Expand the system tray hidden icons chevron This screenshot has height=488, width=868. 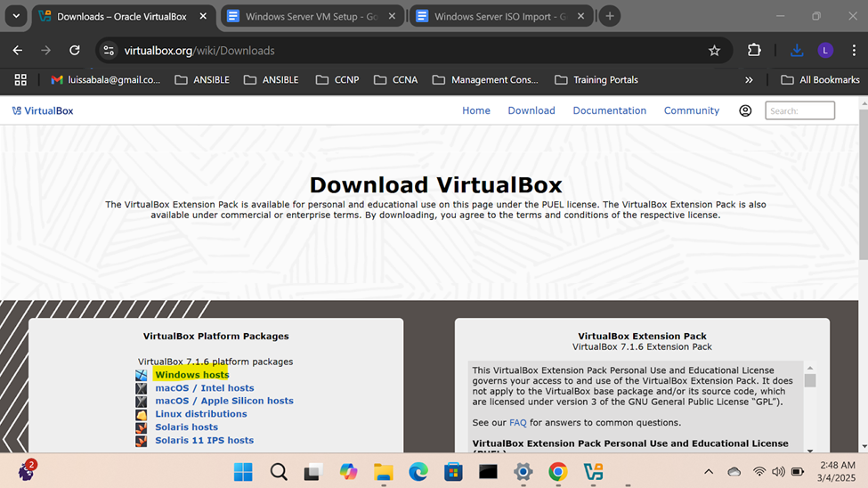[709, 472]
